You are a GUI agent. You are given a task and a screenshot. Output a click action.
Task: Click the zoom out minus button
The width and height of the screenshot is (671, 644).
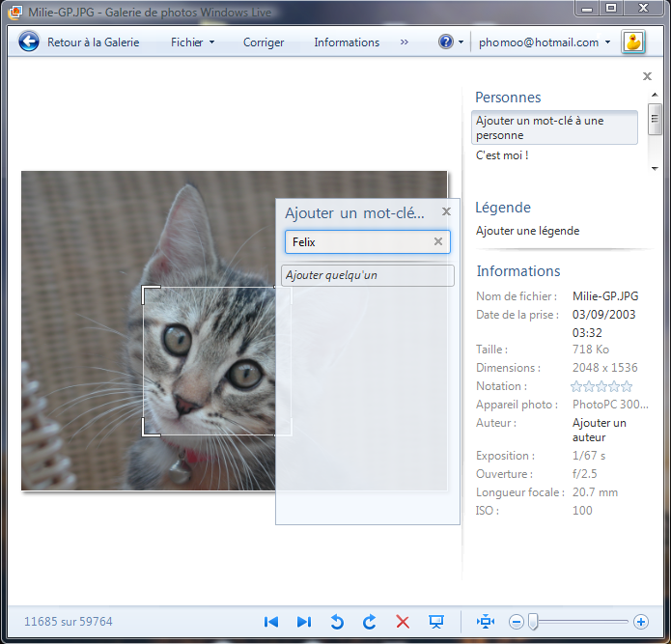point(517,622)
